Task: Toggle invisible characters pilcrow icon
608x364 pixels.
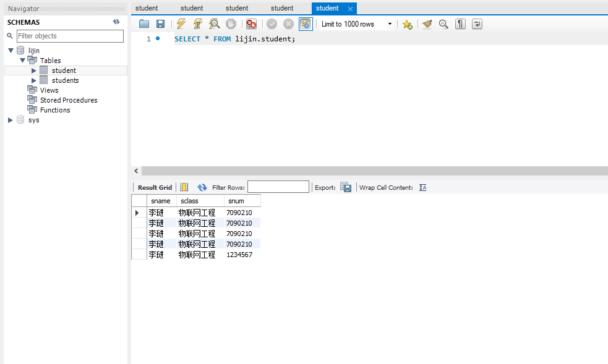Action: tap(460, 24)
